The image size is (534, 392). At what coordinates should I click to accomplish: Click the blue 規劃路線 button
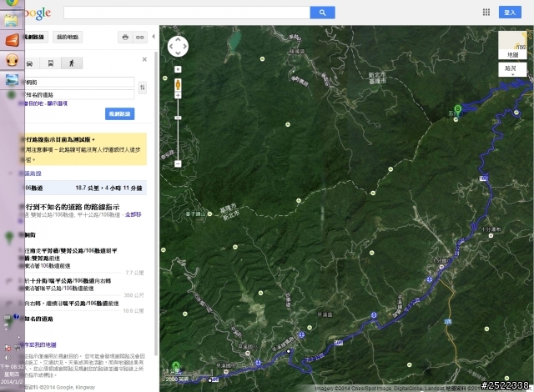[120, 113]
